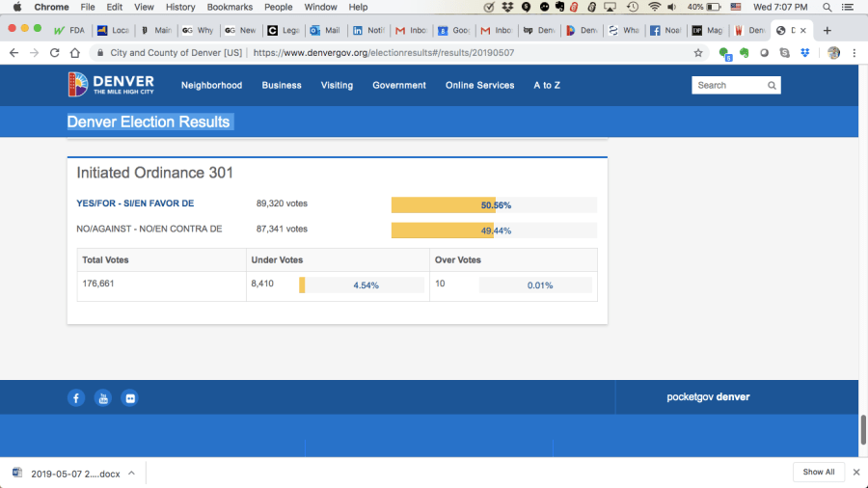This screenshot has width=868, height=488.
Task: Click Denver Election Results heading
Action: (x=149, y=122)
